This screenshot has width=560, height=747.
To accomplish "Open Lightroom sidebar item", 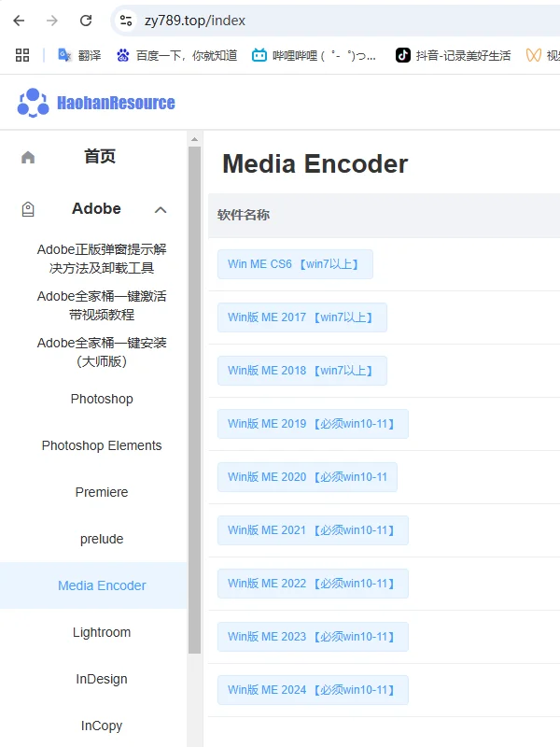I will 102,632.
